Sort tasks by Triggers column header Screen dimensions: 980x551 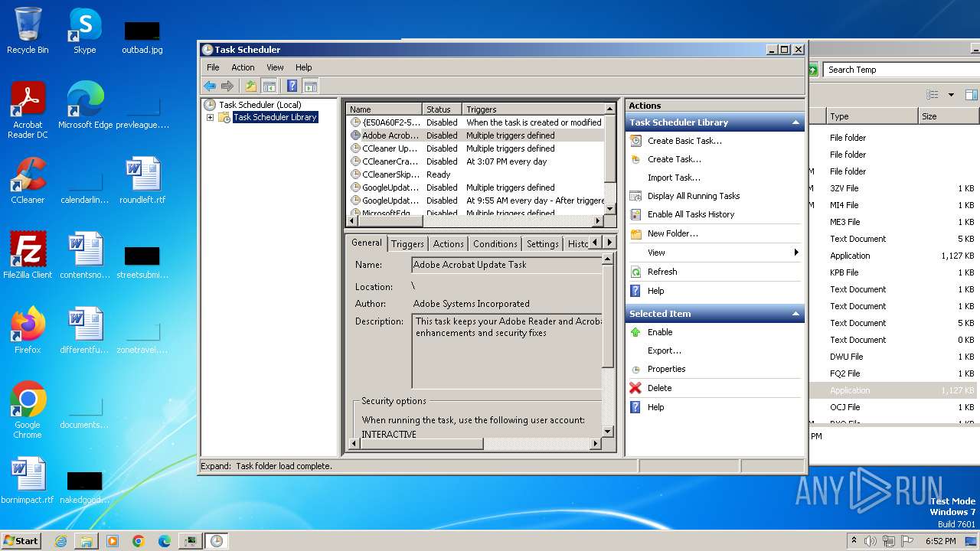pos(533,109)
